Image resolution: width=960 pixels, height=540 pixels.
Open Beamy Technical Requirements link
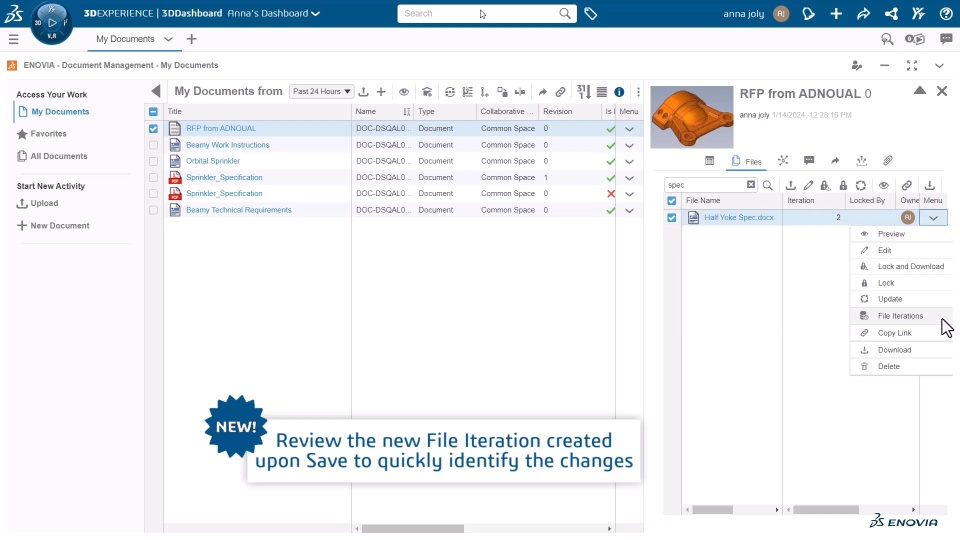click(x=239, y=210)
